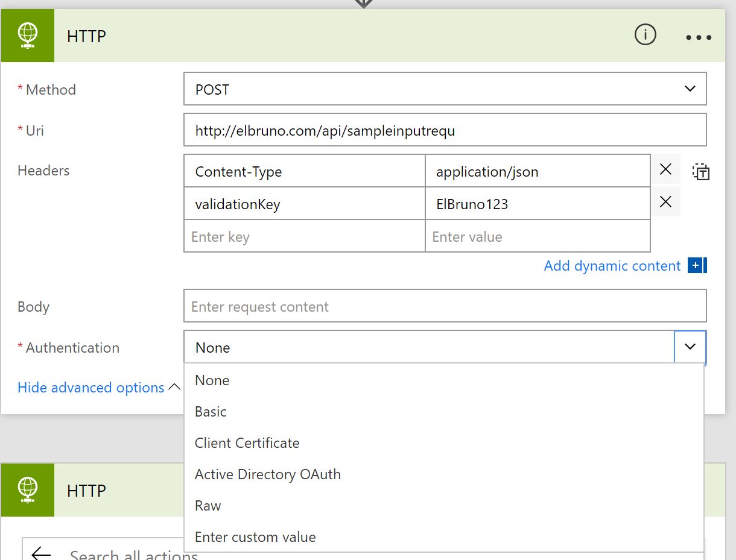This screenshot has width=736, height=560.
Task: Open the ellipsis menu of HTTP action
Action: 699,37
